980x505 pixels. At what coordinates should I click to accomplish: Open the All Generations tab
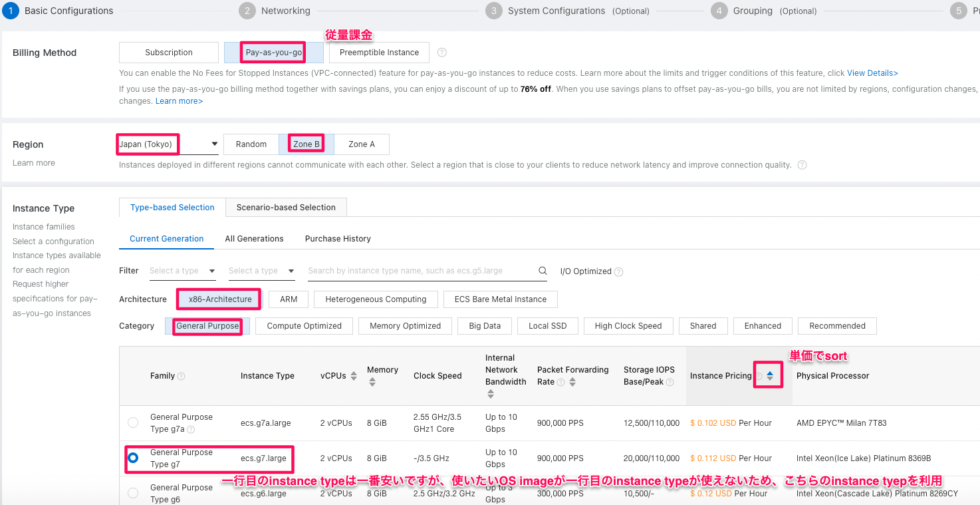(254, 239)
